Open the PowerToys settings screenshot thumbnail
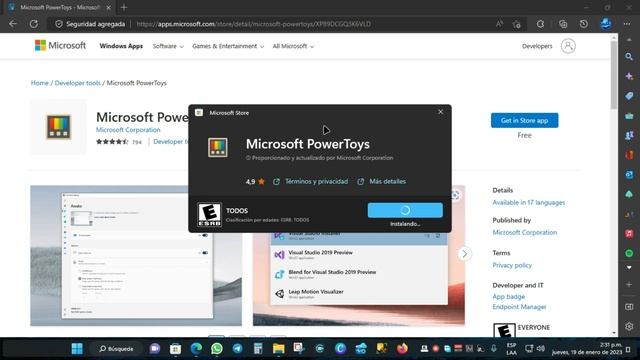 (136, 256)
